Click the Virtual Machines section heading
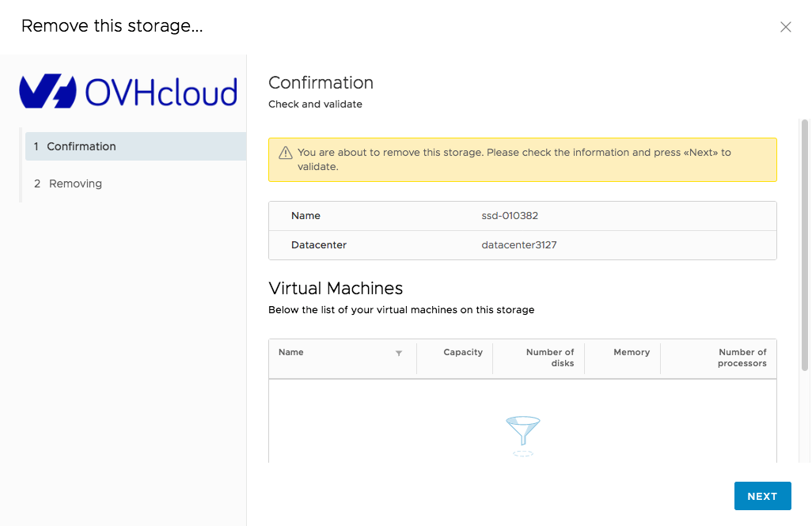Image resolution: width=812 pixels, height=526 pixels. click(x=336, y=288)
